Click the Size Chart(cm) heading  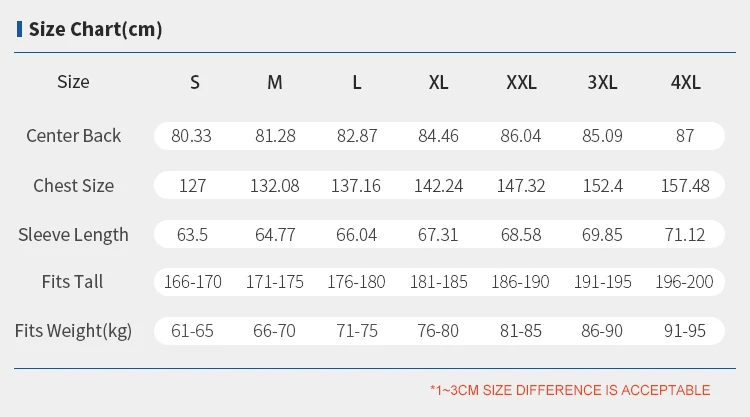(95, 29)
